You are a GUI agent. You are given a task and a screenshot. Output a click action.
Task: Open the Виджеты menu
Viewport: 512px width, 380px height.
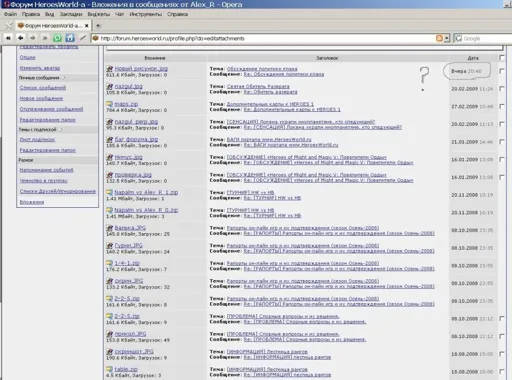click(x=98, y=14)
